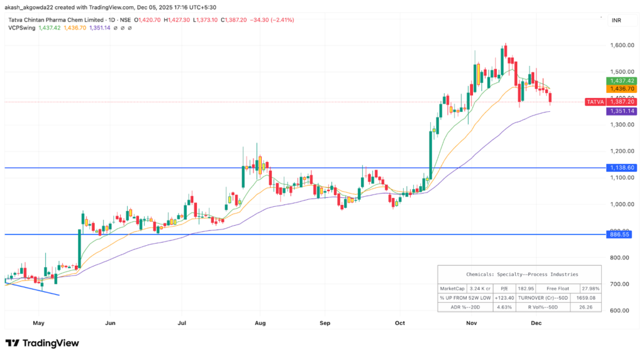This screenshot has width=644, height=357.
Task: Select the green 1,437.42 price axis label
Action: 619,81
